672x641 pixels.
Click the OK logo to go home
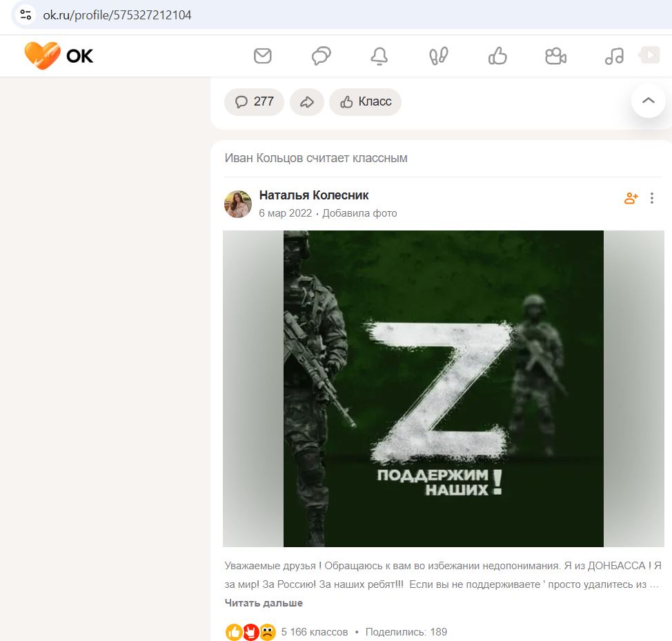[x=59, y=56]
